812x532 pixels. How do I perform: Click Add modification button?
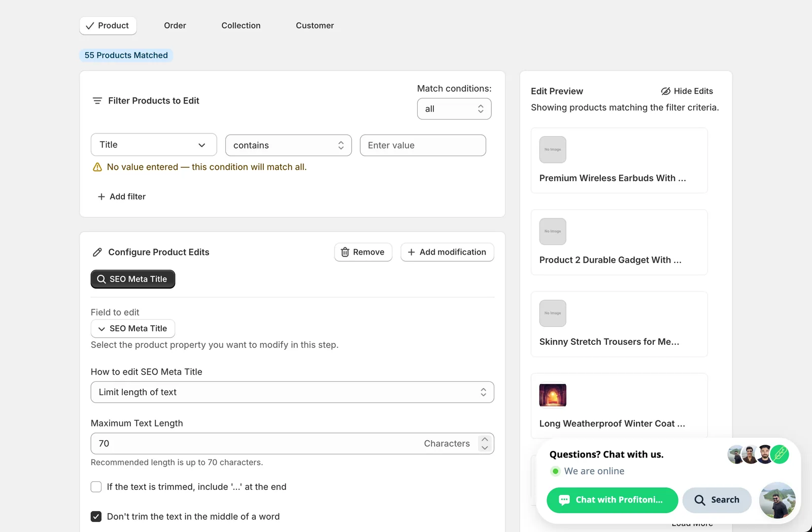(x=447, y=253)
